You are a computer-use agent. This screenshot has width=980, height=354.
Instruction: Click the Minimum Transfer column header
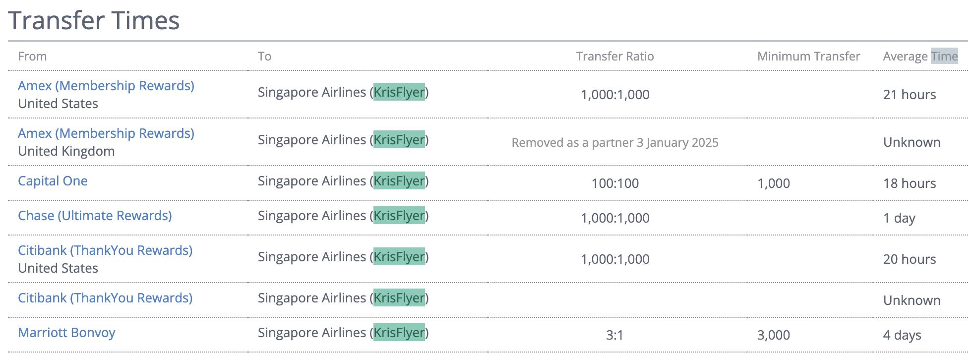click(808, 57)
